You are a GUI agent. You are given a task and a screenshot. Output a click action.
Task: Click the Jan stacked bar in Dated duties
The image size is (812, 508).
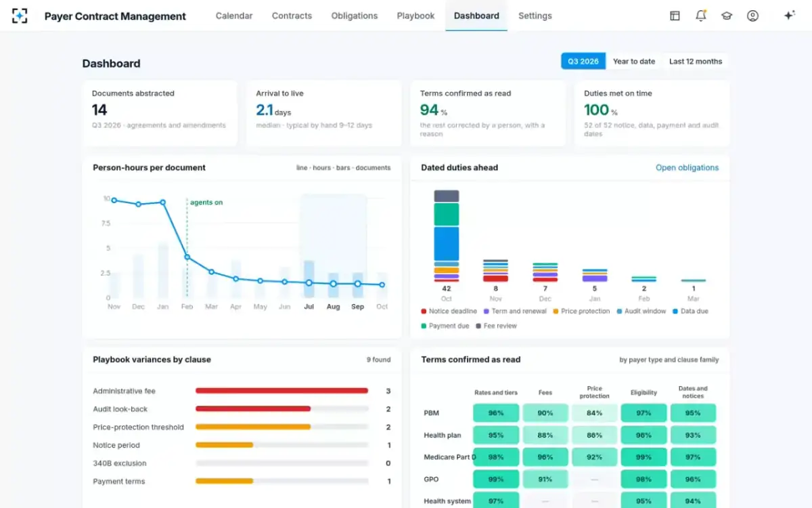pos(594,275)
